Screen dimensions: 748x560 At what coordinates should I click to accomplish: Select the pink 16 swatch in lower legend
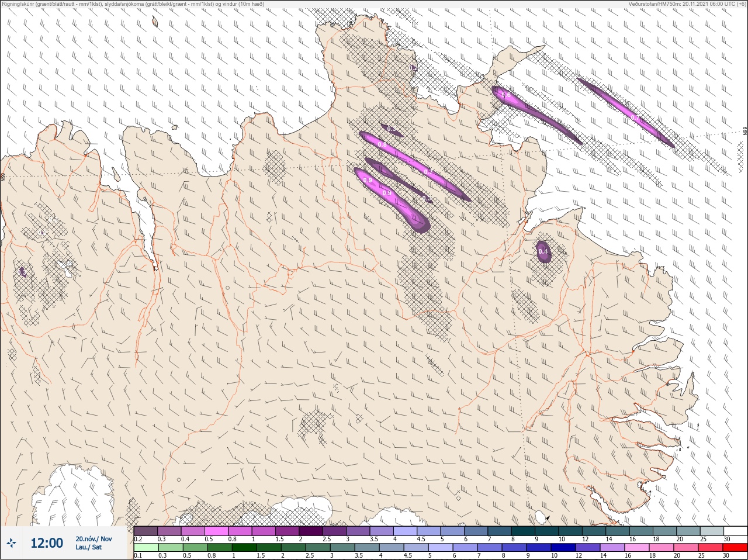click(637, 548)
